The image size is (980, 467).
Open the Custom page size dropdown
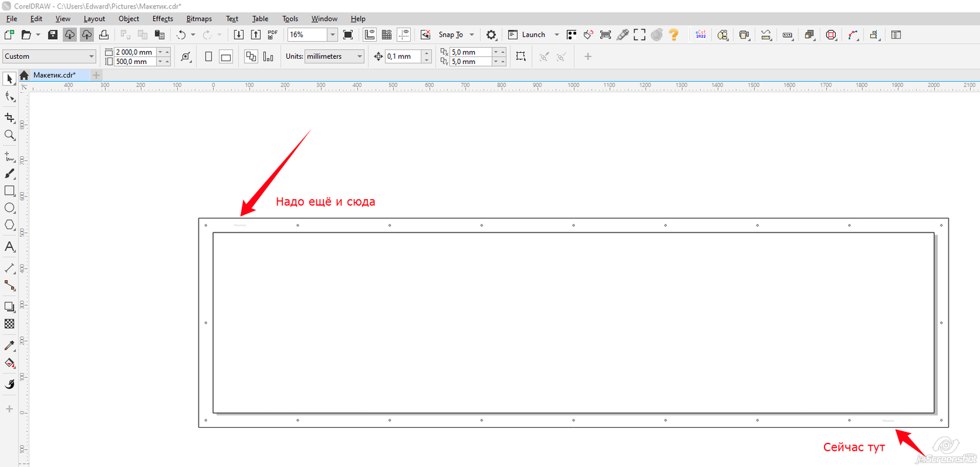50,57
